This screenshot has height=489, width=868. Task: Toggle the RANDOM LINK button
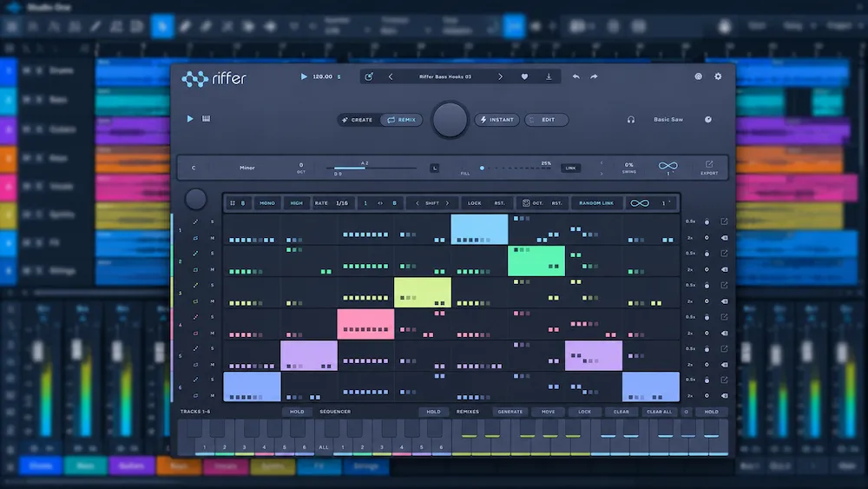tap(596, 203)
